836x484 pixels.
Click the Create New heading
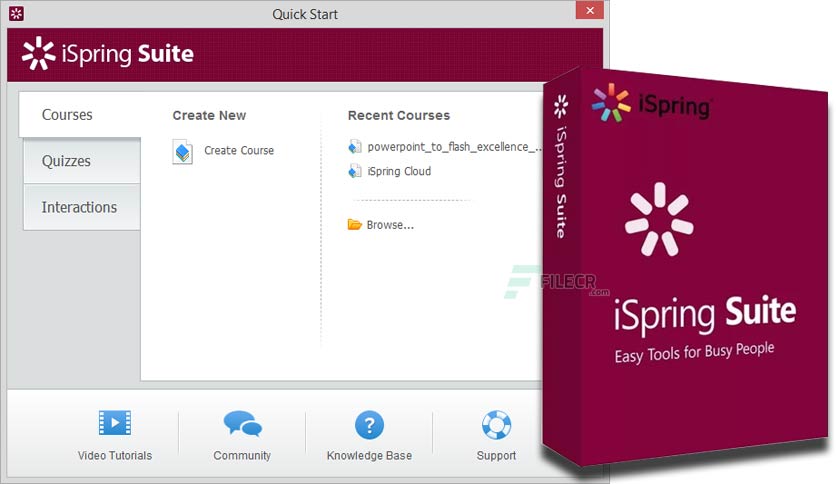pos(209,115)
